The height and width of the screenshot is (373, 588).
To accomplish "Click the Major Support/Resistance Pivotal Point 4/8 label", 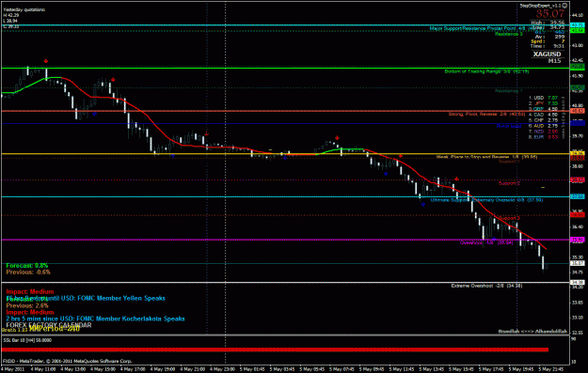I will pos(485,28).
